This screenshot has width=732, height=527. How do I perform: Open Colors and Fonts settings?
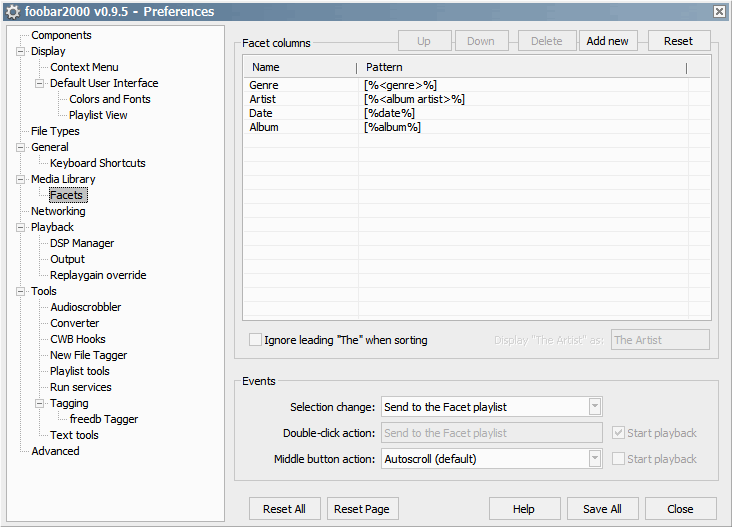point(110,99)
